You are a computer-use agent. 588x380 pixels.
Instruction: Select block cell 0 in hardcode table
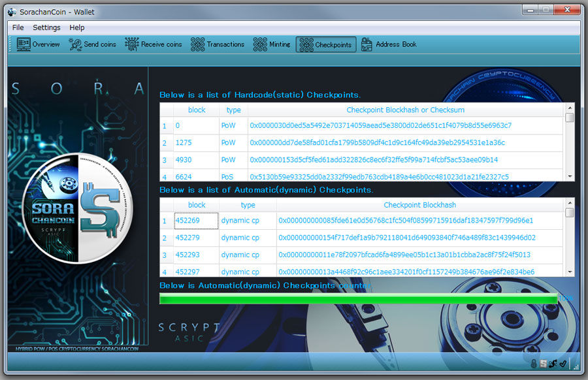point(196,125)
